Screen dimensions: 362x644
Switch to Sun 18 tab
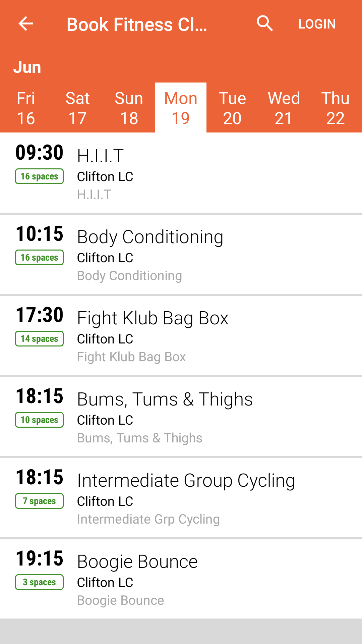click(x=129, y=108)
